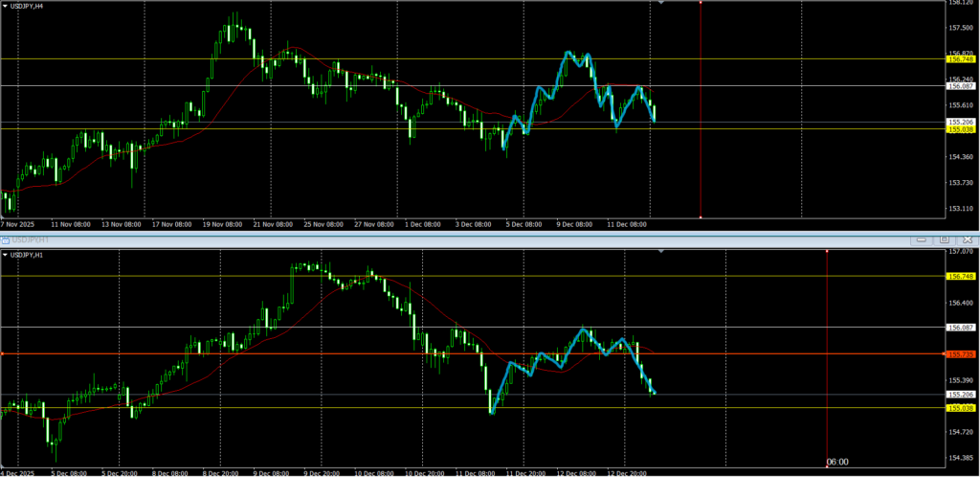Click the orange 155.735 price label in H1 chart

960,354
